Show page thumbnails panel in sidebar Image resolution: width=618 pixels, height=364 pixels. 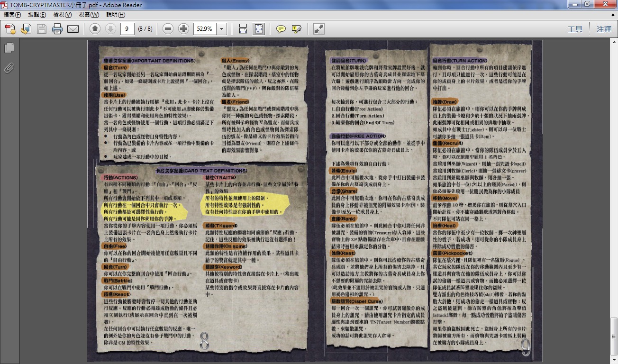[x=9, y=48]
